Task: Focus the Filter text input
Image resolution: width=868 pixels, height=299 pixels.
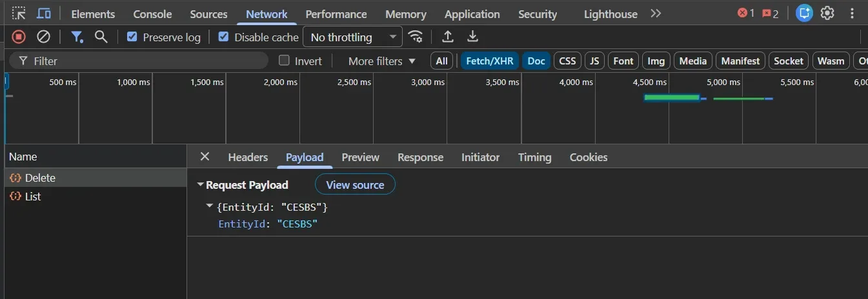Action: [139, 61]
